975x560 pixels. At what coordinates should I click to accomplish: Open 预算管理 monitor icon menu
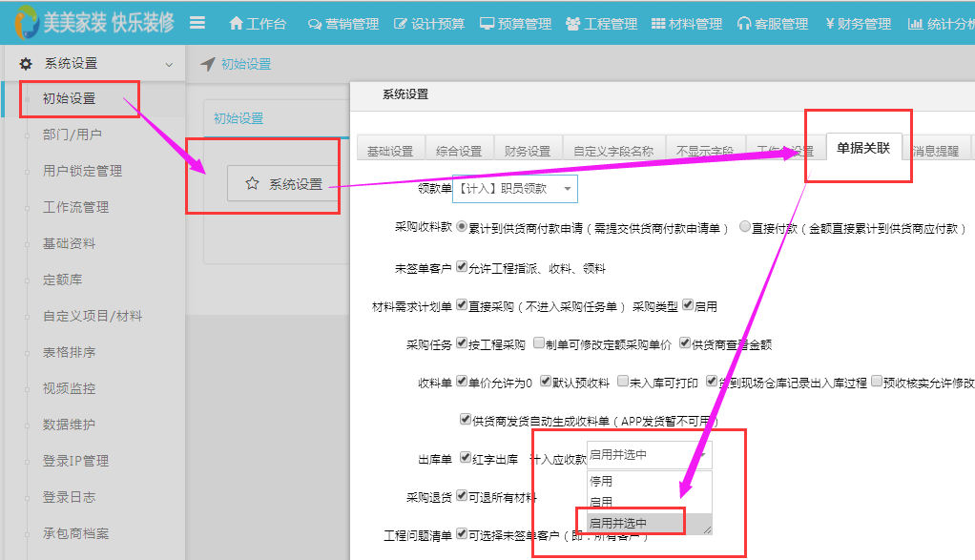pos(487,24)
